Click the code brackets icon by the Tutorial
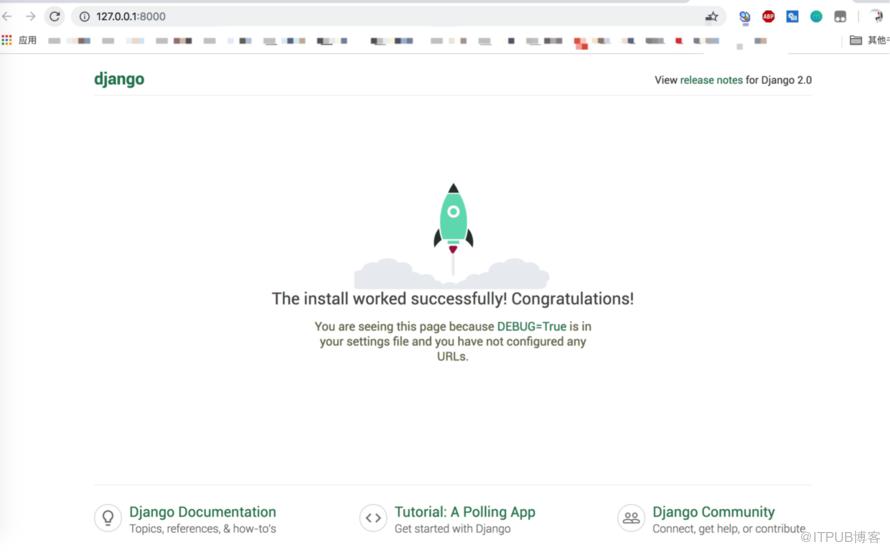Viewport: 890px width, 552px height. [x=373, y=518]
